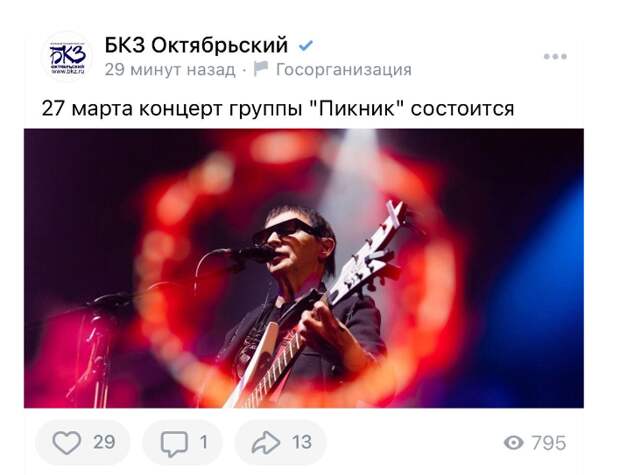The image size is (620, 475).
Task: Click the comment count 1
Action: 204,442
